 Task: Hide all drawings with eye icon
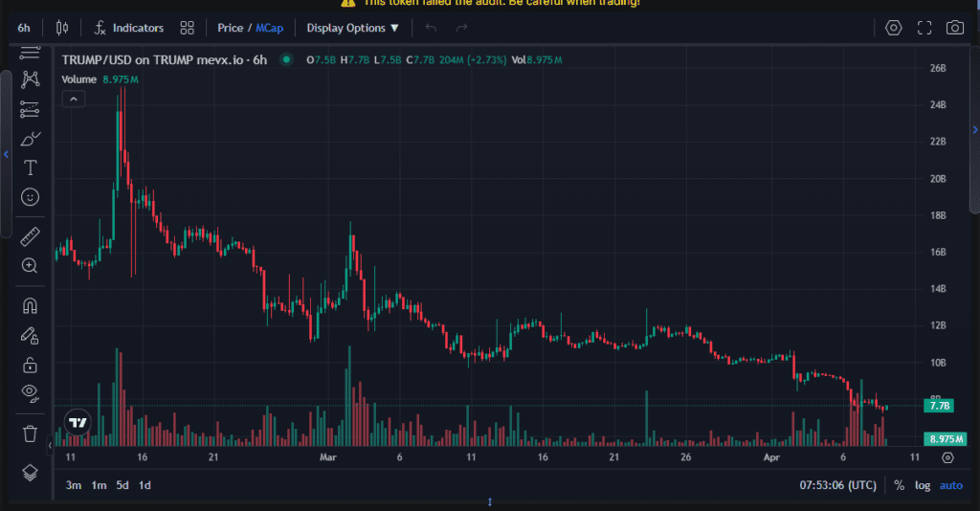click(x=30, y=393)
